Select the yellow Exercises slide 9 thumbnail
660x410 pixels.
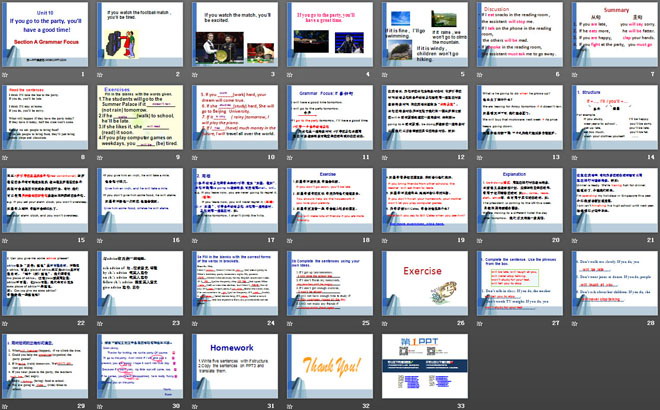pyautogui.click(x=140, y=117)
